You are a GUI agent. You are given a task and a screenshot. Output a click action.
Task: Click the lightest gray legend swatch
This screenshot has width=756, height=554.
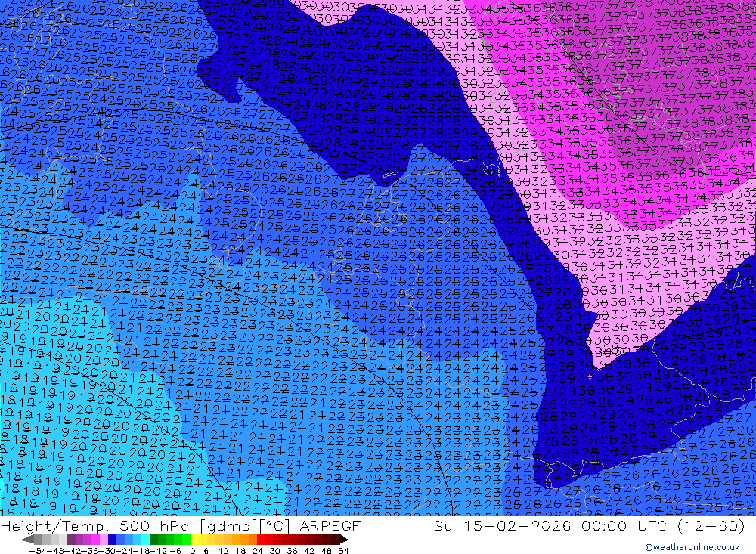63,539
